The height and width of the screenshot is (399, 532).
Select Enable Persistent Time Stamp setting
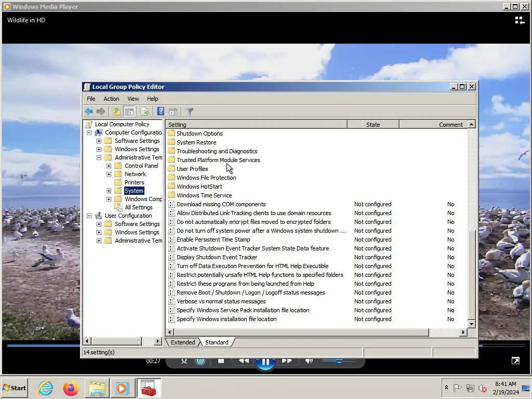[x=214, y=240]
